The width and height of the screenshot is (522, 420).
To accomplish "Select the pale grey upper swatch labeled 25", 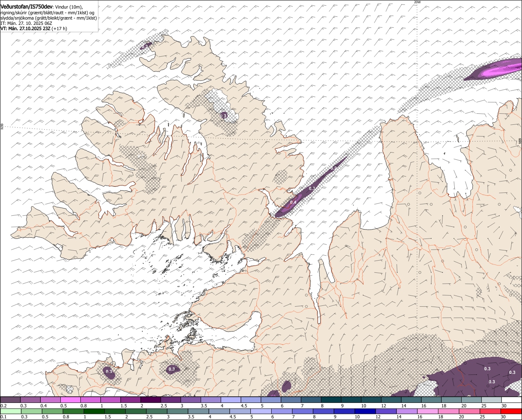I will point(492,400).
